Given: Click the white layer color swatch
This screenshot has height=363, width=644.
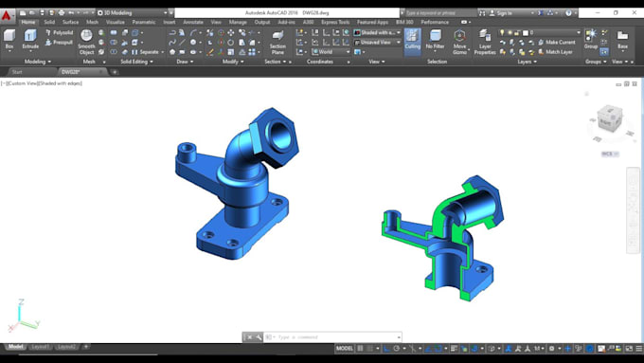Looking at the screenshot, I should pos(526,32).
